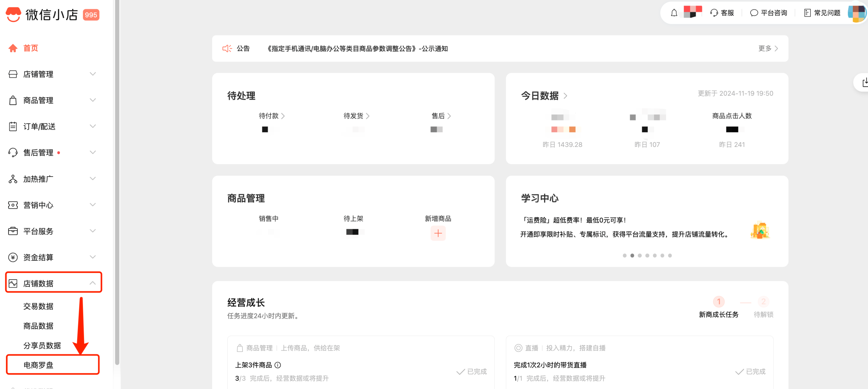Select last carousel dot in 学习中心
Image resolution: width=868 pixels, height=389 pixels.
tap(670, 255)
